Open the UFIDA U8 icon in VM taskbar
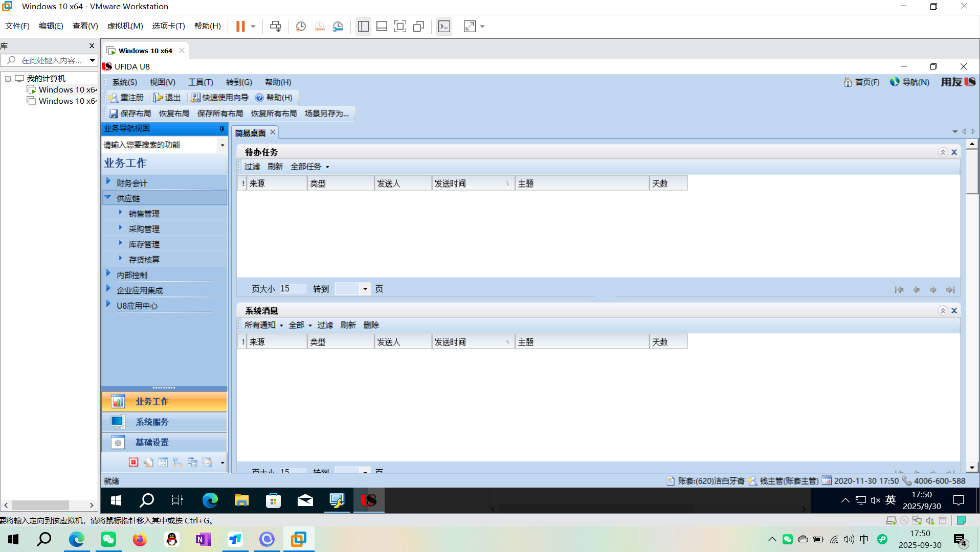 [369, 500]
